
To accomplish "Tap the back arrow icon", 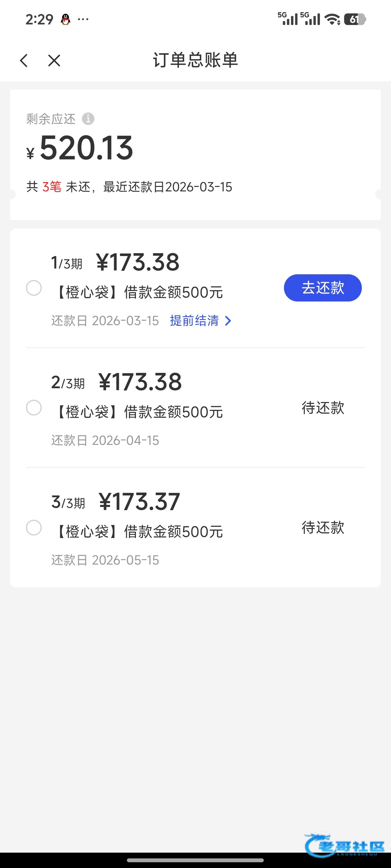I will pos(24,61).
